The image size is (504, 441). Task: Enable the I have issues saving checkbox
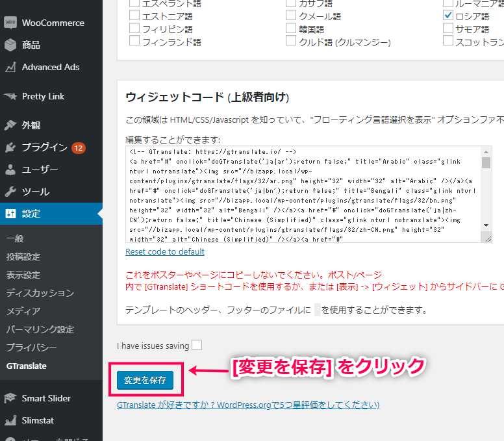coord(197,346)
